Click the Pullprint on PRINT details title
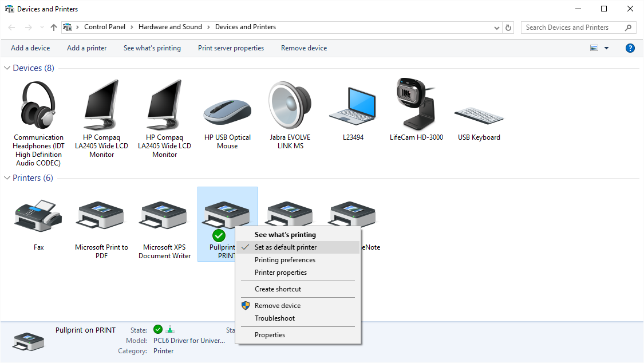This screenshot has width=644, height=363. (x=85, y=330)
